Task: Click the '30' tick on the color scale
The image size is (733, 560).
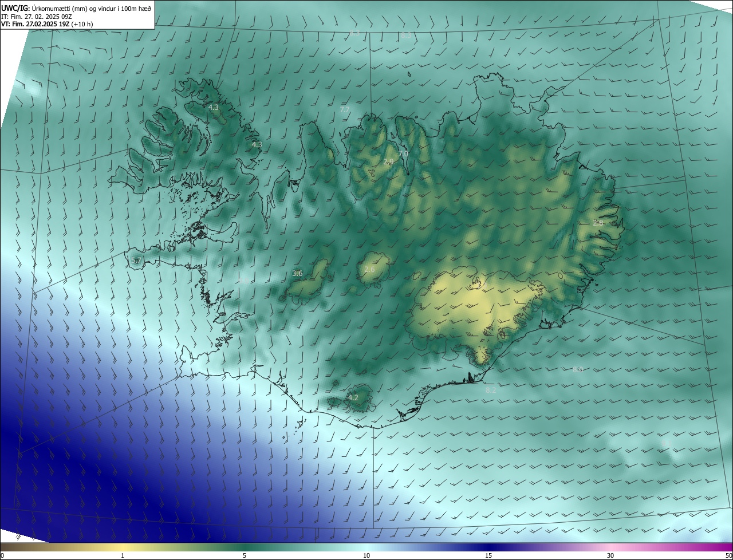Action: tap(610, 555)
